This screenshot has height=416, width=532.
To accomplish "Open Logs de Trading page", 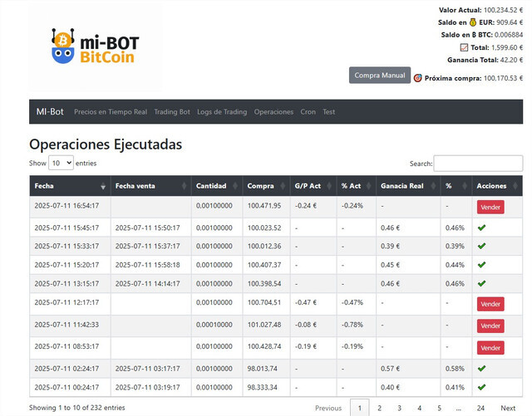I will click(222, 112).
